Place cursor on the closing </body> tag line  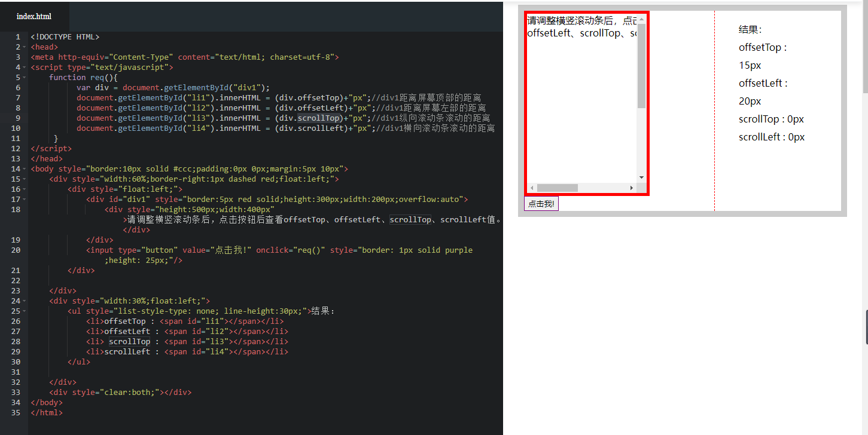coord(47,403)
